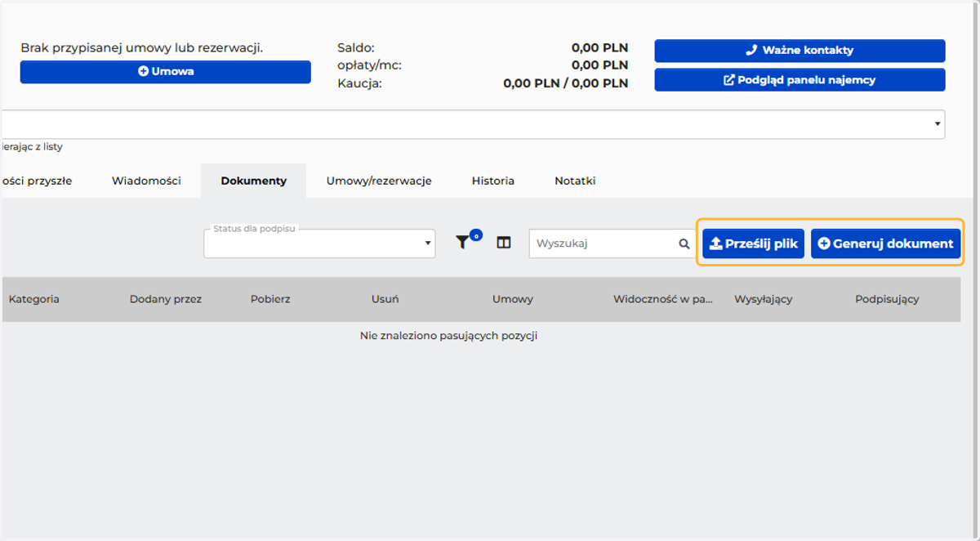The width and height of the screenshot is (980, 541).
Task: Switch to the Wiadomości tab
Action: (x=146, y=181)
